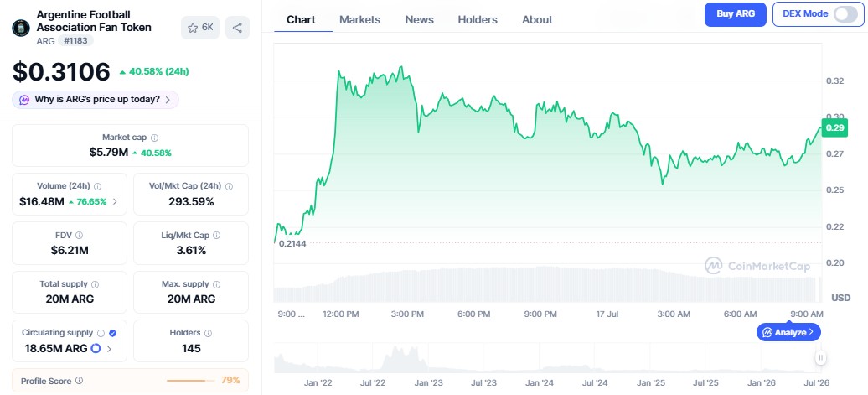Image resolution: width=868 pixels, height=395 pixels.
Task: Click the 293.59% Vol/Mkt Cap value
Action: pyautogui.click(x=191, y=201)
